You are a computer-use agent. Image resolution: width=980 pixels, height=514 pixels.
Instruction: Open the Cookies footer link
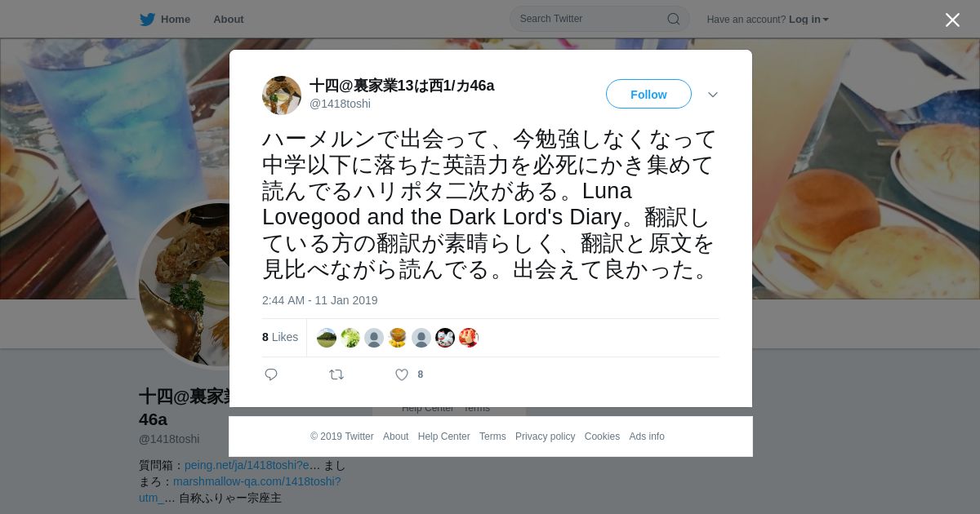tap(602, 436)
